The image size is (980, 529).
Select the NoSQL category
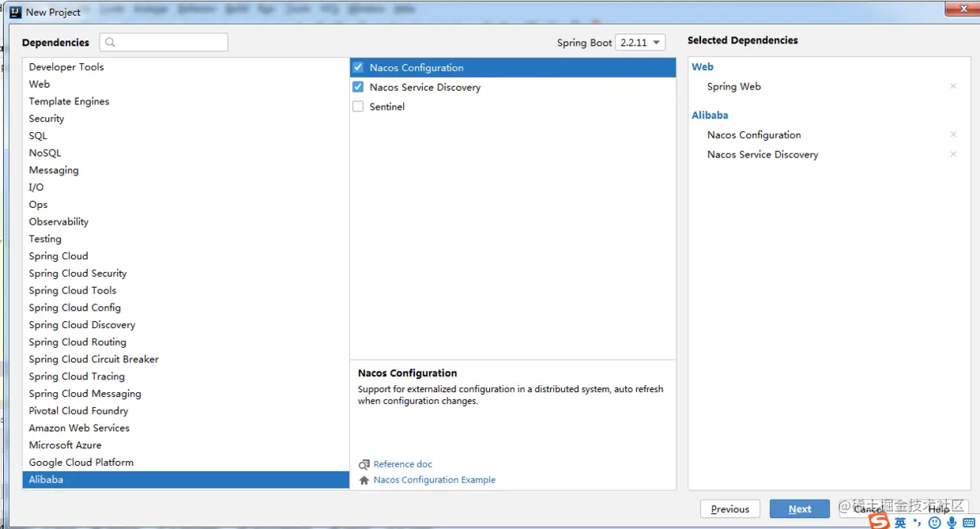click(186, 153)
